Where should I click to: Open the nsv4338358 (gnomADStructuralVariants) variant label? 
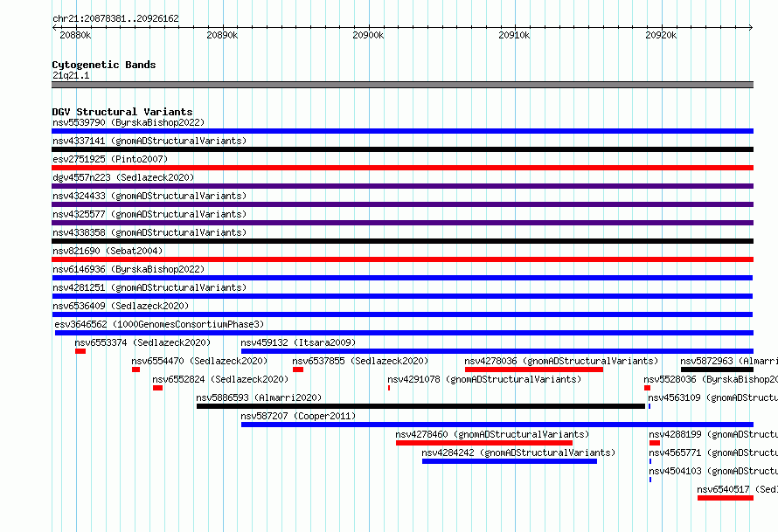[x=149, y=232]
